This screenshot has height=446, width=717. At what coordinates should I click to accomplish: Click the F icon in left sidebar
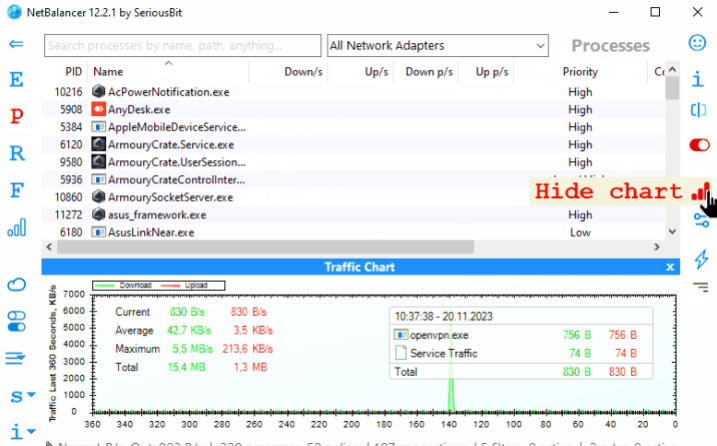[x=16, y=190]
